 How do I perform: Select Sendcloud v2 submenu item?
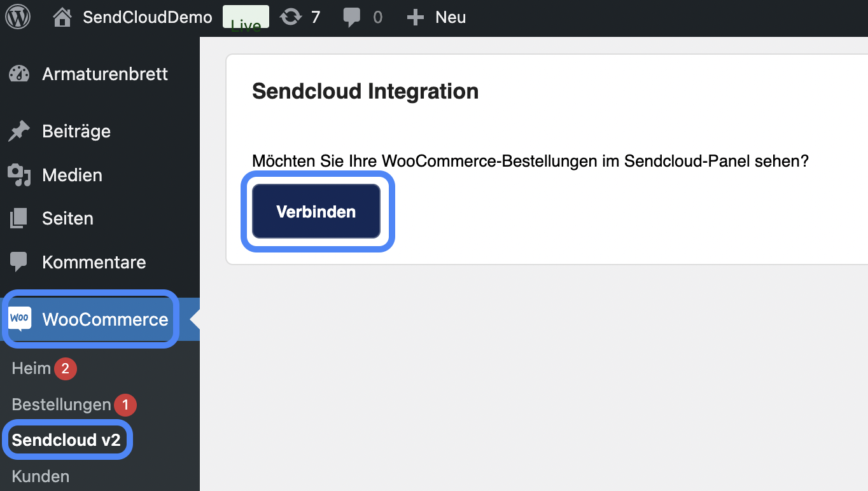point(66,440)
